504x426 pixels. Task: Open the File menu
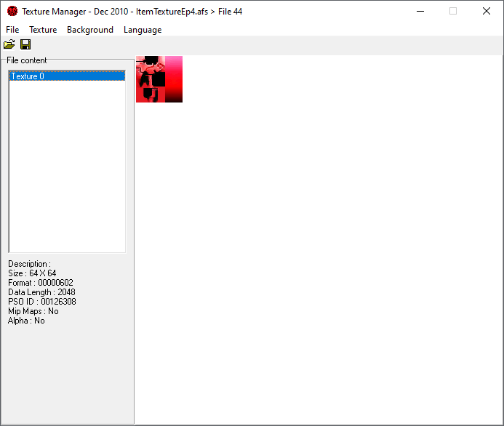pos(12,30)
